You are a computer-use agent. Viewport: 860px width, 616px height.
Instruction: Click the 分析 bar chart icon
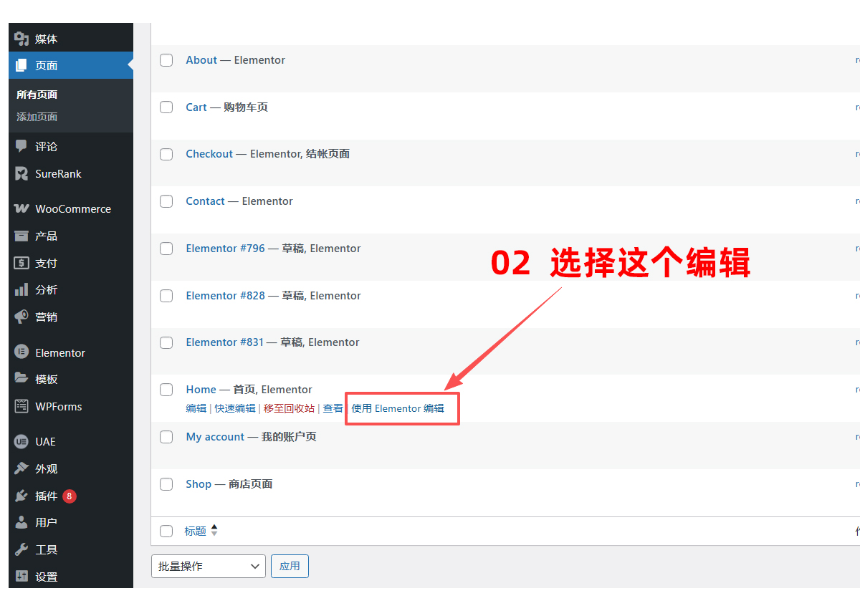click(21, 289)
